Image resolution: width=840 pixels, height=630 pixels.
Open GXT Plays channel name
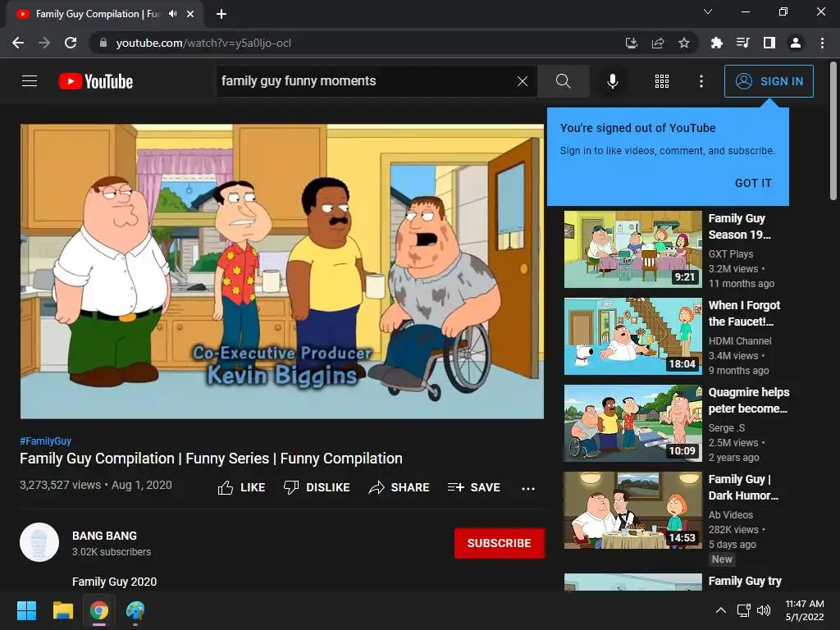[731, 254]
